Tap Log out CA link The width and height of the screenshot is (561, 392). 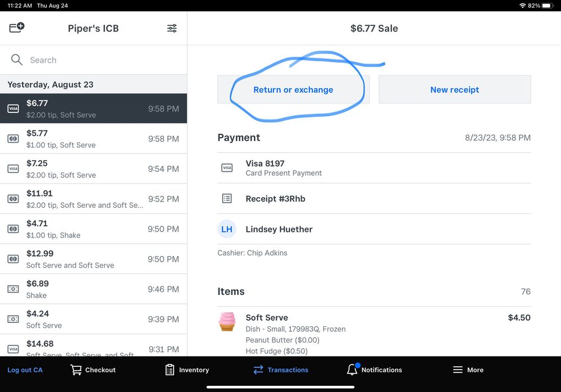pyautogui.click(x=25, y=370)
